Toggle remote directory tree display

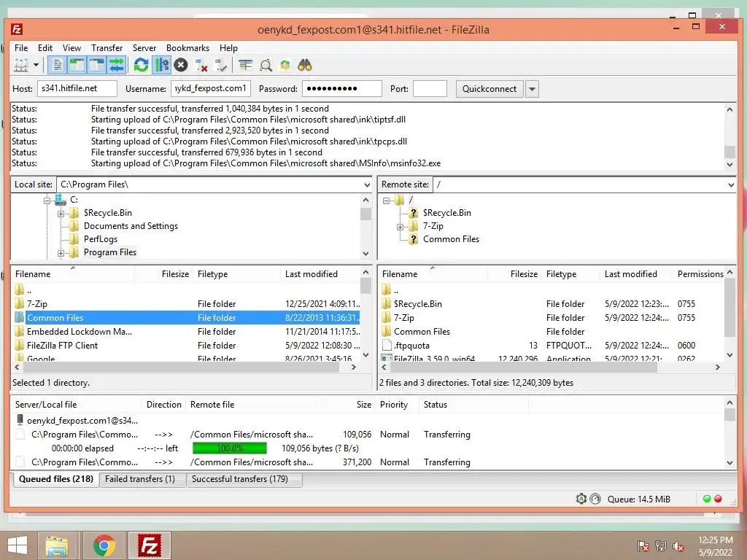coord(97,65)
